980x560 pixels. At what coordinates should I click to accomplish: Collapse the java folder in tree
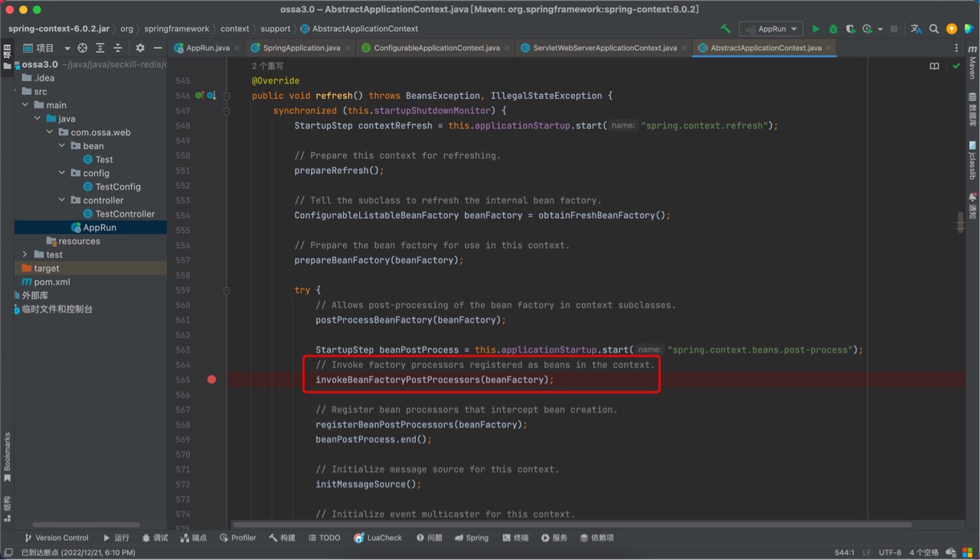point(38,119)
